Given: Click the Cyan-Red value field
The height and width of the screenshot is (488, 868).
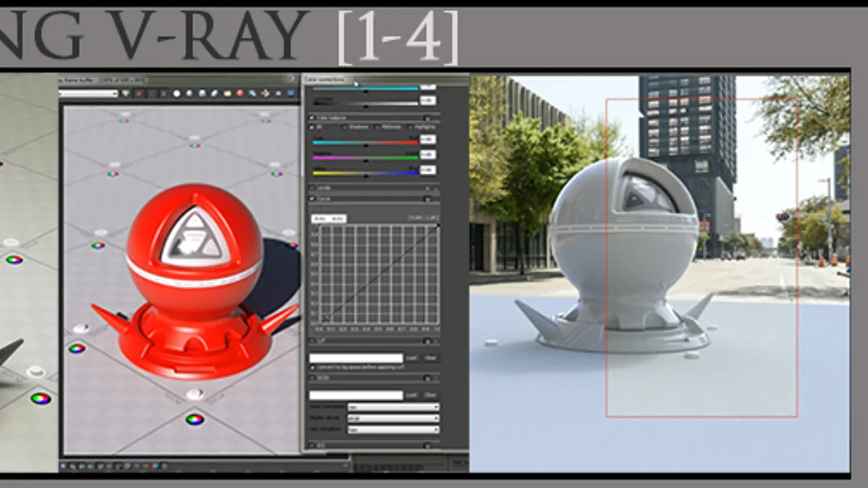Looking at the screenshot, I should click(427, 140).
